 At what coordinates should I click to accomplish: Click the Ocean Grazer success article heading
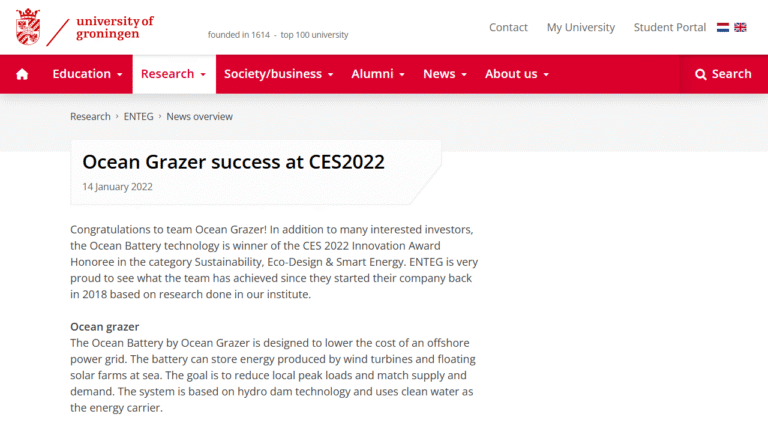coord(233,162)
